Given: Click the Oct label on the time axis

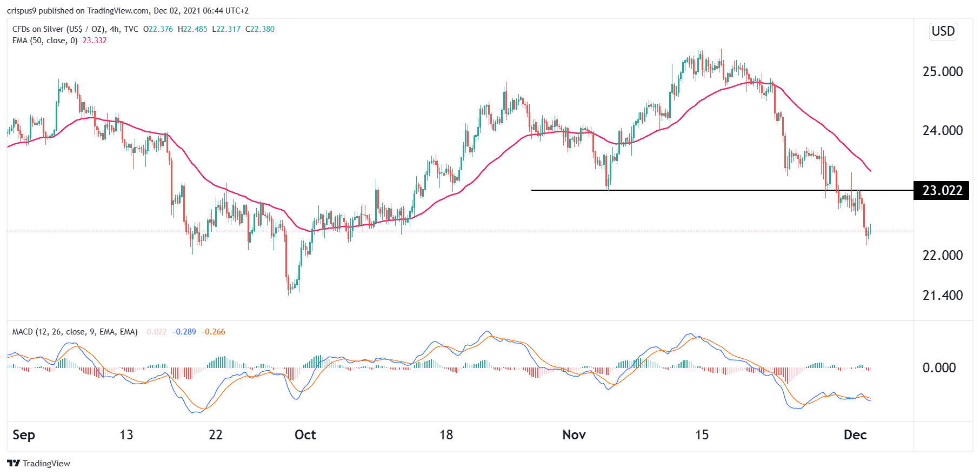Looking at the screenshot, I should tap(305, 435).
